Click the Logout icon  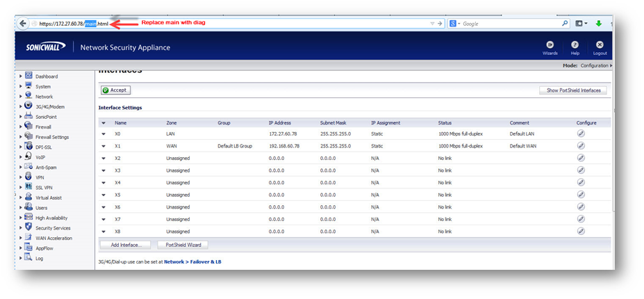coord(600,45)
